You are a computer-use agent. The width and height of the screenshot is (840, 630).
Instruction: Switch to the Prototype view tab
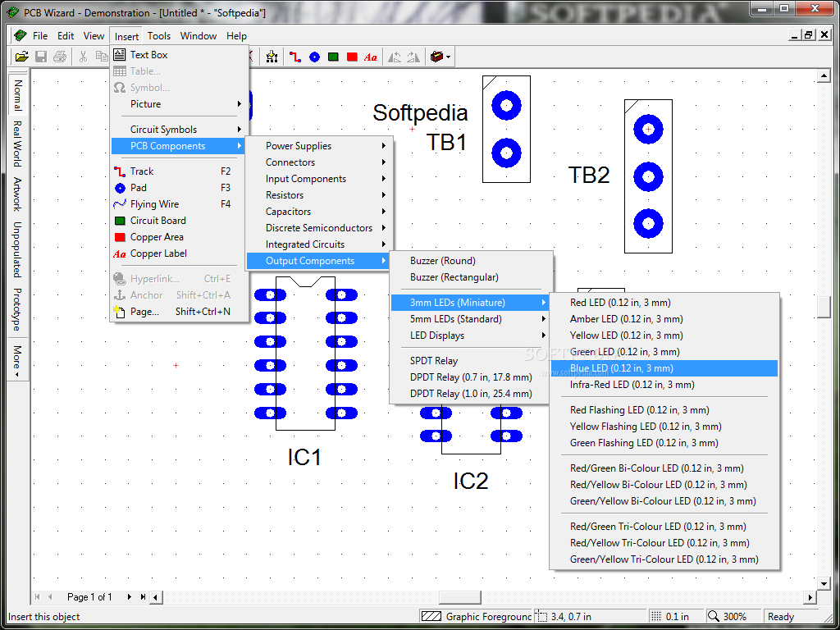[18, 309]
